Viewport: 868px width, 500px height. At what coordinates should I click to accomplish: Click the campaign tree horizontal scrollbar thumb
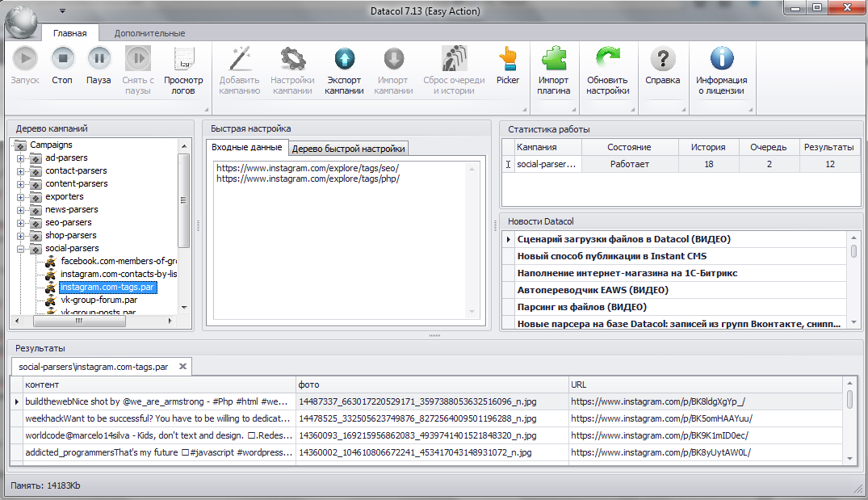(78, 321)
